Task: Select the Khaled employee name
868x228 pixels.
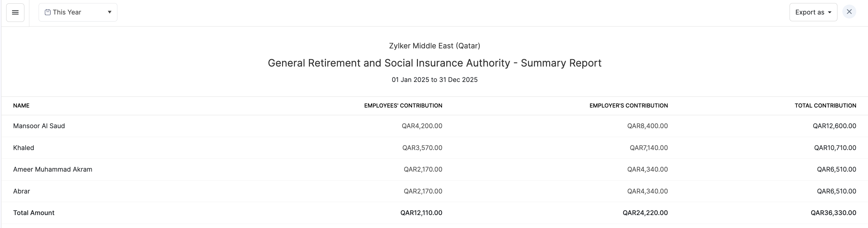Action: [23, 148]
